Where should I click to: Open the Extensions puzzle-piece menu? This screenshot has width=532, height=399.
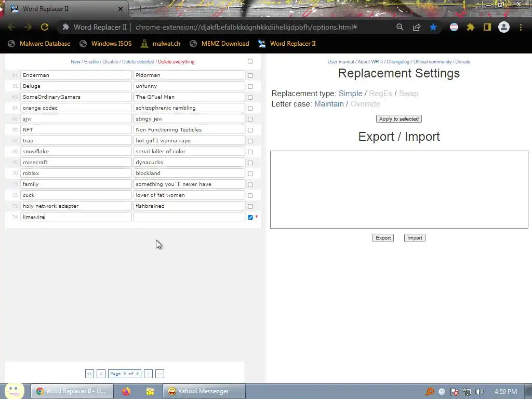point(471,27)
